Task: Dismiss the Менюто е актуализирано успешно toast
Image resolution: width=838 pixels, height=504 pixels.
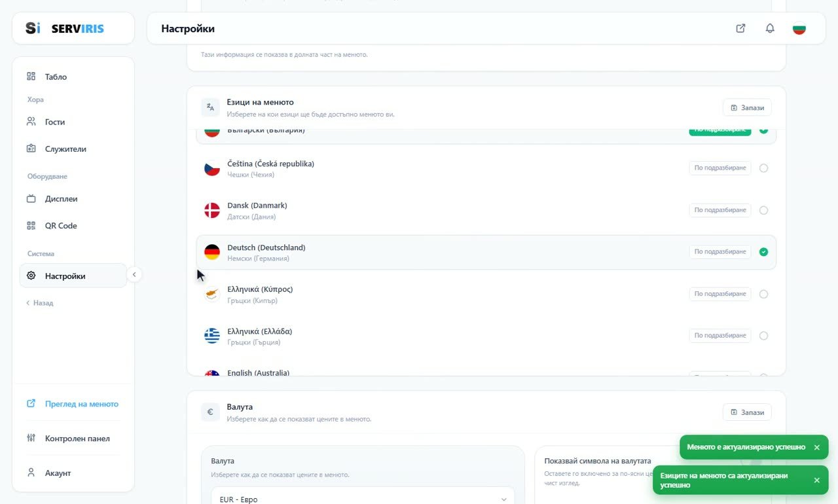Action: tap(816, 447)
